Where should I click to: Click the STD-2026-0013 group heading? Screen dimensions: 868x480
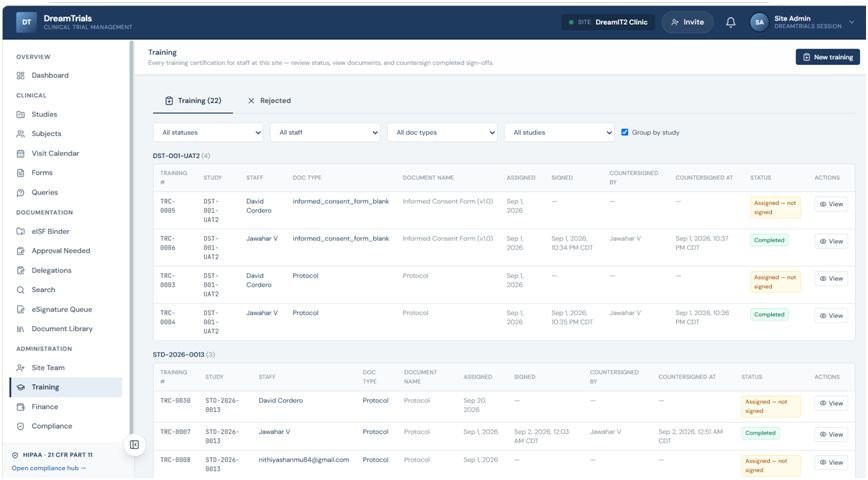[x=178, y=354]
